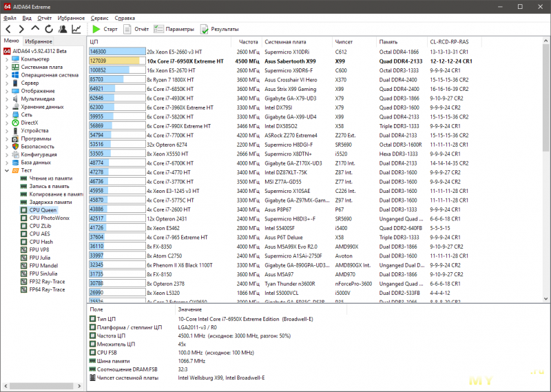Viewport: 551px width, 392px height.
Task: Select Сервер in the tree
Action: 30,83
